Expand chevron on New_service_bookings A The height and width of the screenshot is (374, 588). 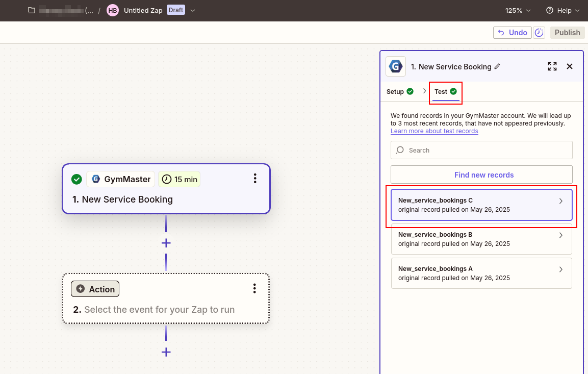pos(561,269)
